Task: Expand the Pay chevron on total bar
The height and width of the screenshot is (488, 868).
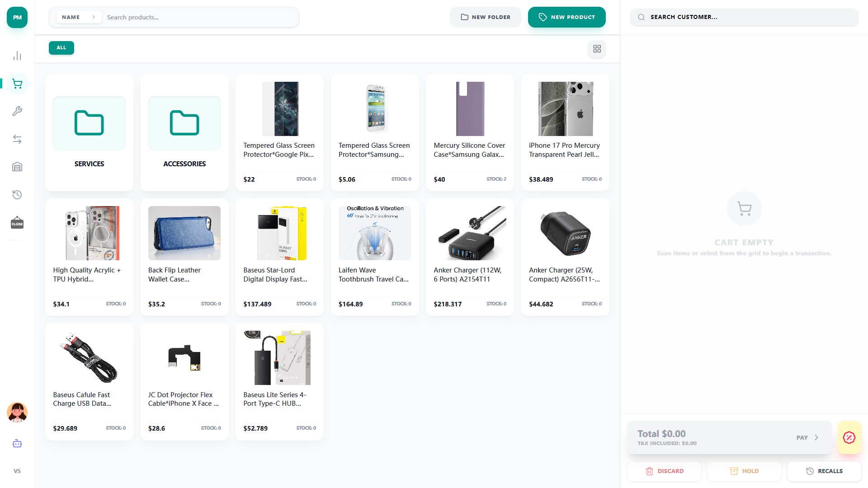Action: point(816,437)
